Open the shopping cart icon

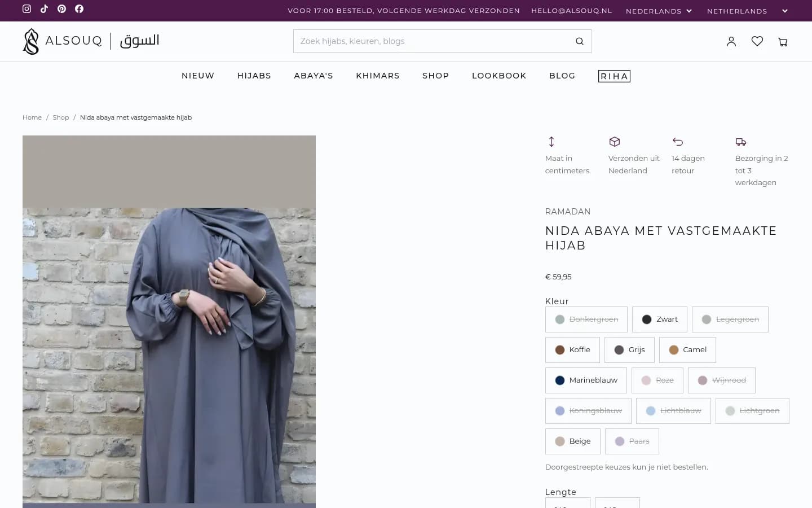pyautogui.click(x=783, y=41)
